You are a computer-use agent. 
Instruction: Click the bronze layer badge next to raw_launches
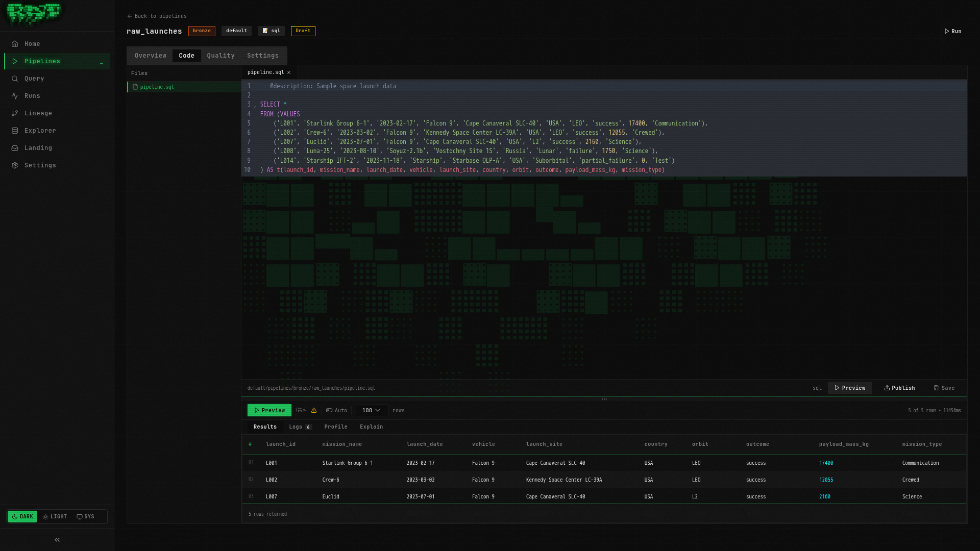coord(201,31)
